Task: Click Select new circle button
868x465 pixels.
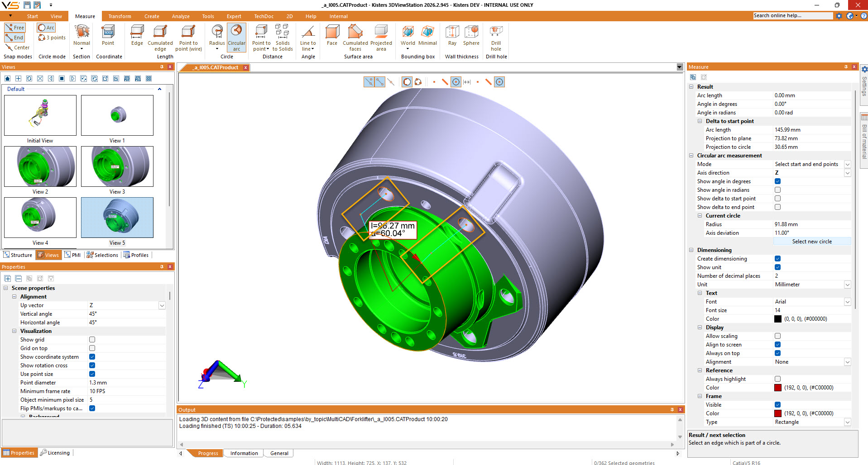Action: (x=812, y=242)
